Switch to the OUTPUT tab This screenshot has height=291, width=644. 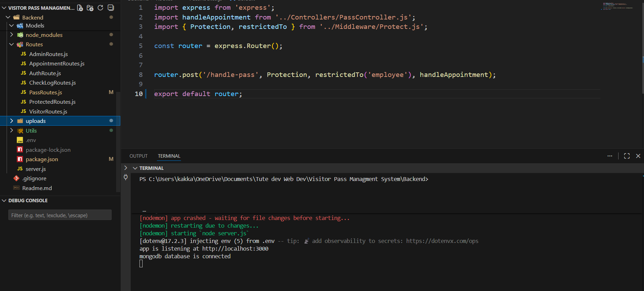coord(138,156)
